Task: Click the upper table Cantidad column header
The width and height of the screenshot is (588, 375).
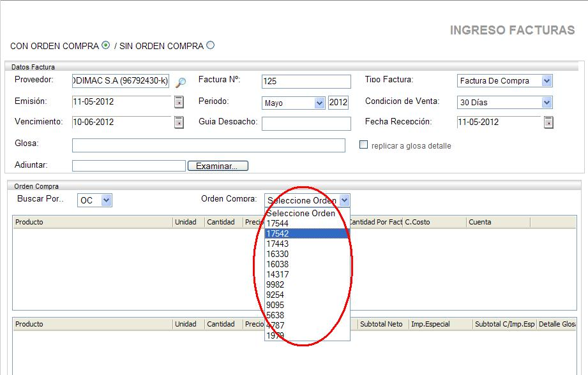Action: click(x=223, y=222)
